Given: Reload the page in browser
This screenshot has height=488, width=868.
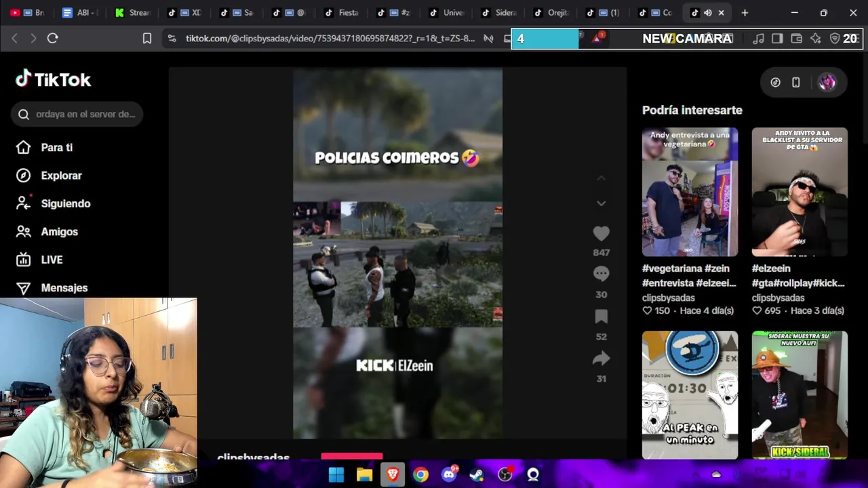Looking at the screenshot, I should pyautogui.click(x=52, y=39).
